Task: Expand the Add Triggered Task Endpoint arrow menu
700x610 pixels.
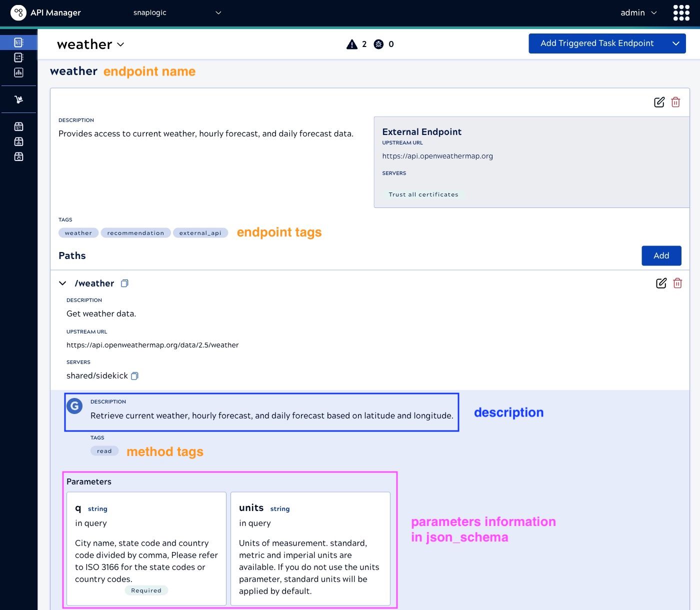Action: click(675, 43)
